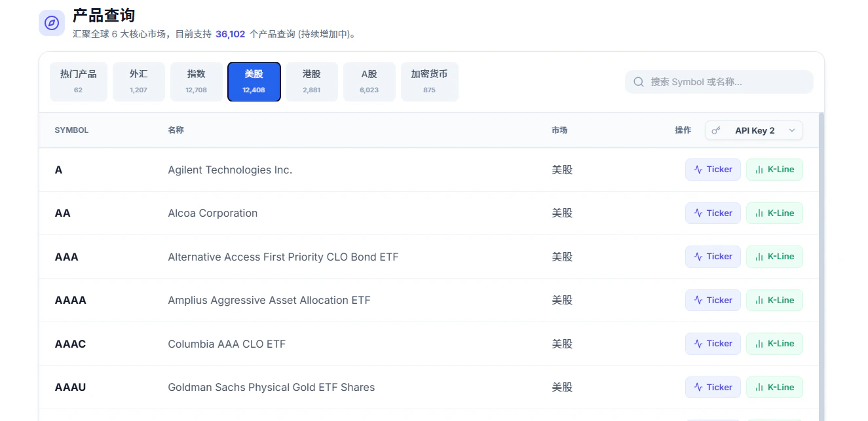Click the name Columbia AAA CLO ETF
868x421 pixels.
(227, 344)
